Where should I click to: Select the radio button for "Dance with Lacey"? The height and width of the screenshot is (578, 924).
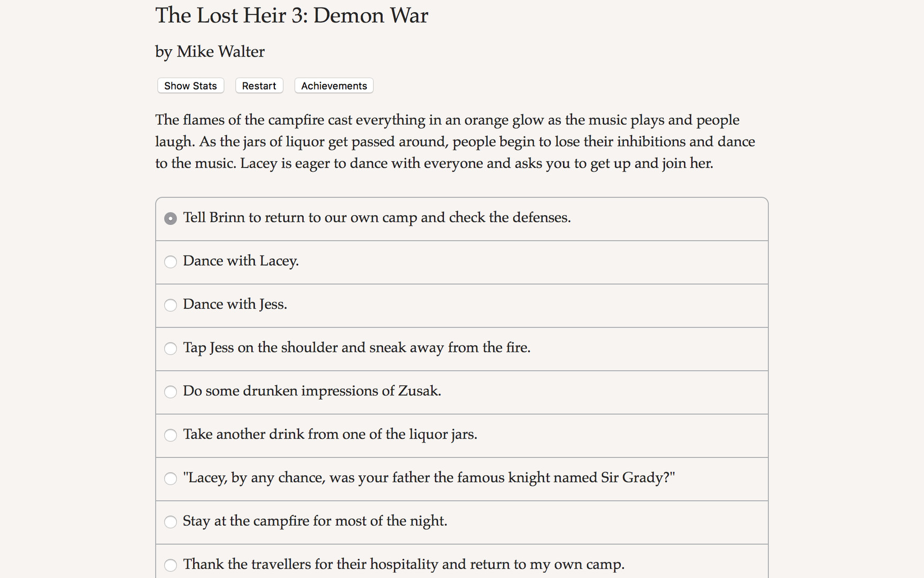[x=170, y=262]
